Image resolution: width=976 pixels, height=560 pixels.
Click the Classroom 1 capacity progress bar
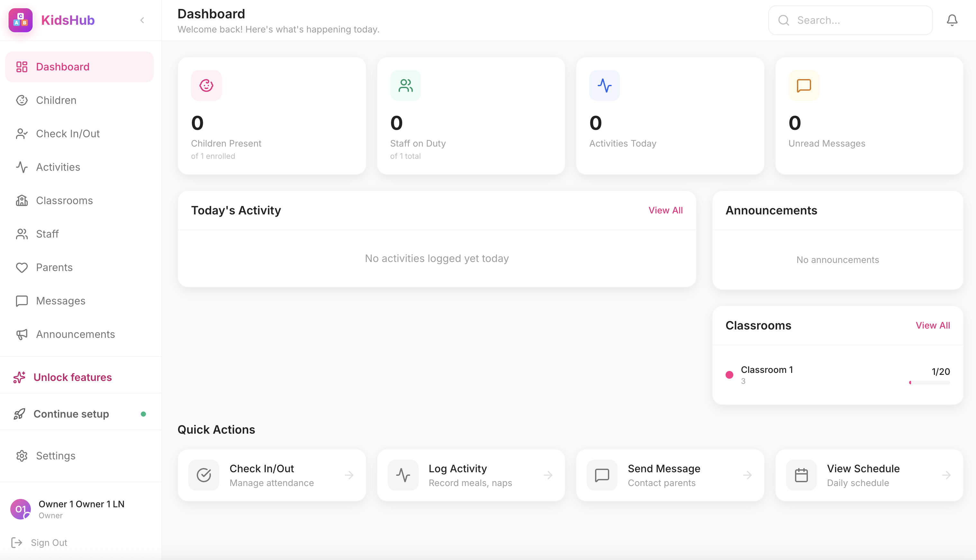929,383
